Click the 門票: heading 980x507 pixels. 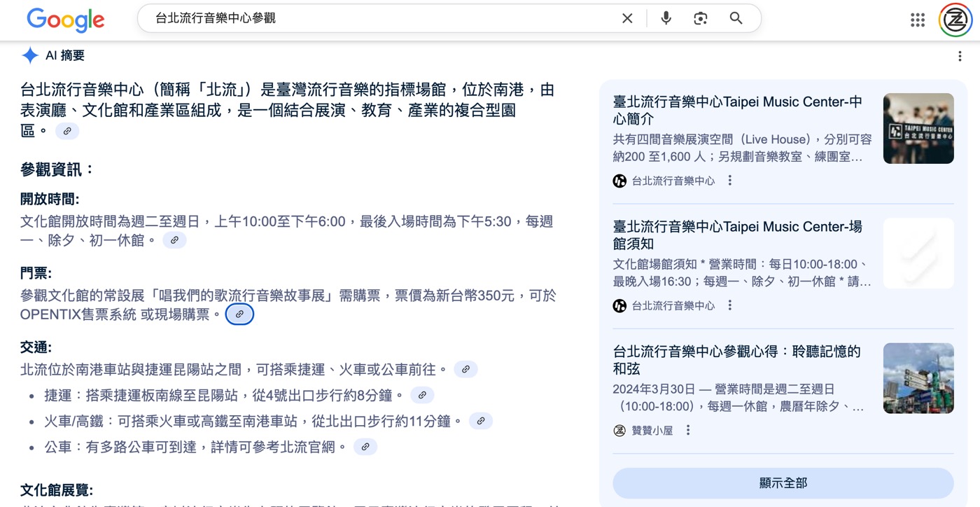pos(36,273)
